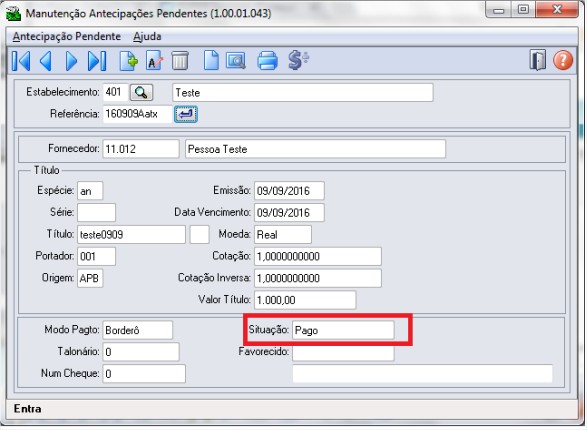The image size is (587, 430).
Task: Go to first record arrow icon
Action: click(21, 61)
